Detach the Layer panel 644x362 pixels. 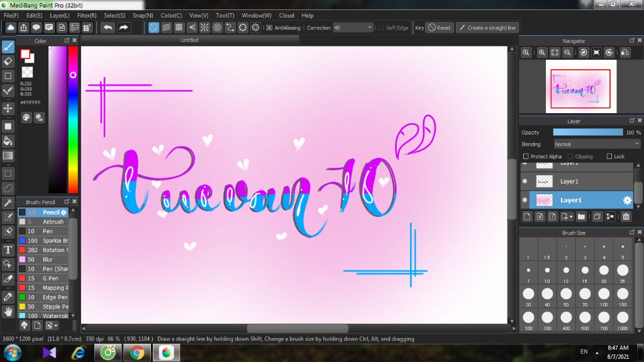[631, 120]
